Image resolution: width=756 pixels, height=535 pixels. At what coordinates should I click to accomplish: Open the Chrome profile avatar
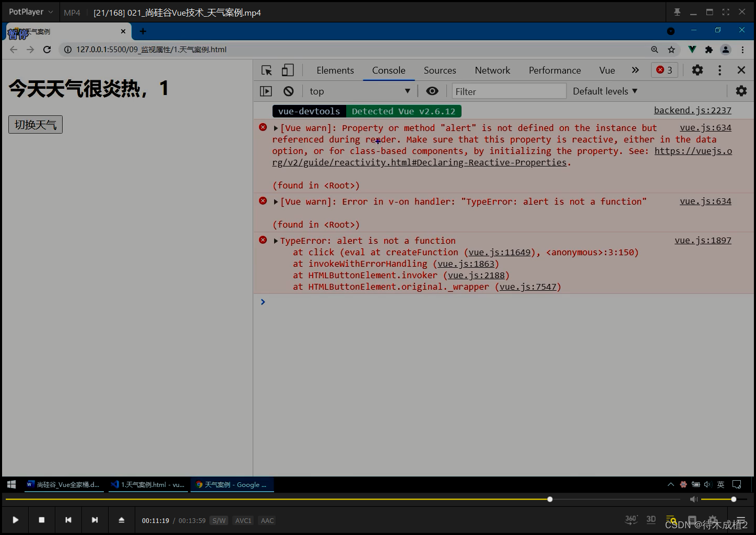(726, 50)
